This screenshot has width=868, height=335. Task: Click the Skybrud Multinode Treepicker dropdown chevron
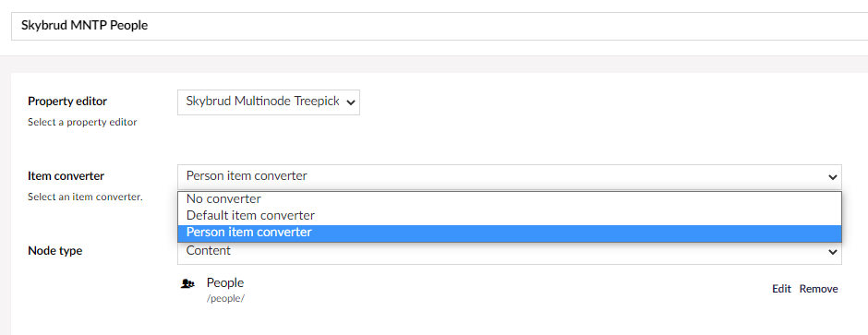350,102
